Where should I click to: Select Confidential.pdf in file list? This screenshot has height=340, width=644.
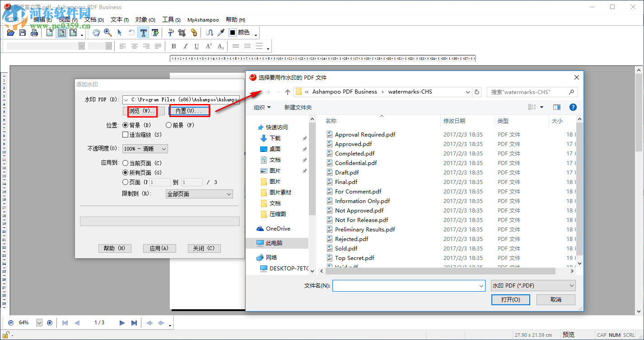pos(355,163)
